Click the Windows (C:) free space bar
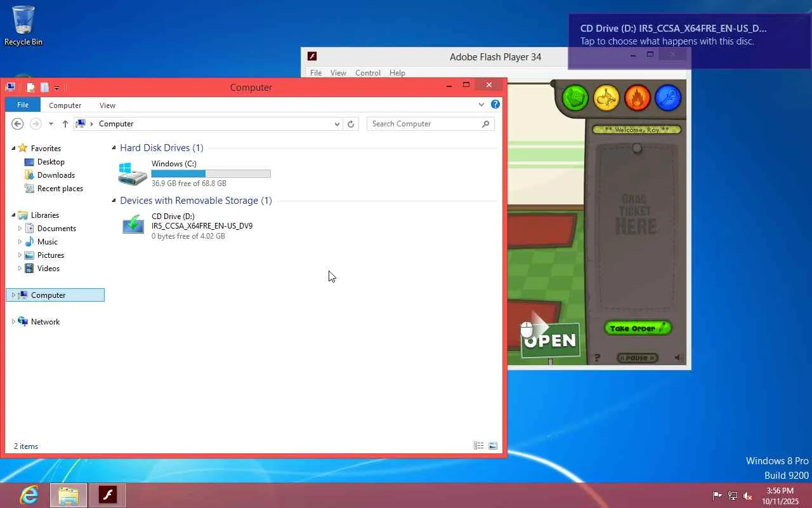812x508 pixels. click(x=211, y=173)
